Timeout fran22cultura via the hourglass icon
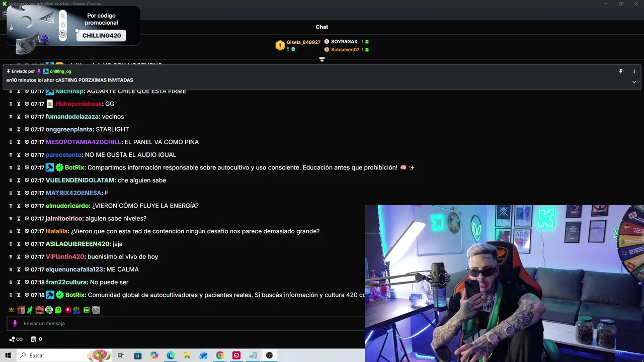 coord(19,282)
